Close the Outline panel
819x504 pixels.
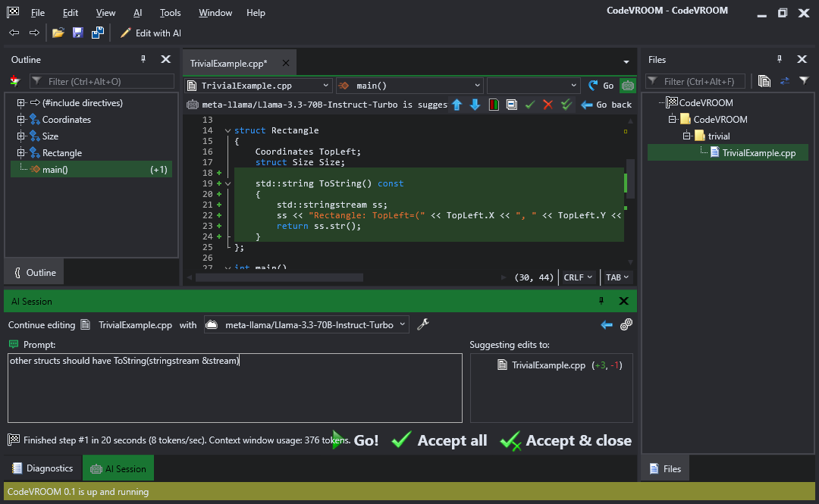click(x=165, y=59)
